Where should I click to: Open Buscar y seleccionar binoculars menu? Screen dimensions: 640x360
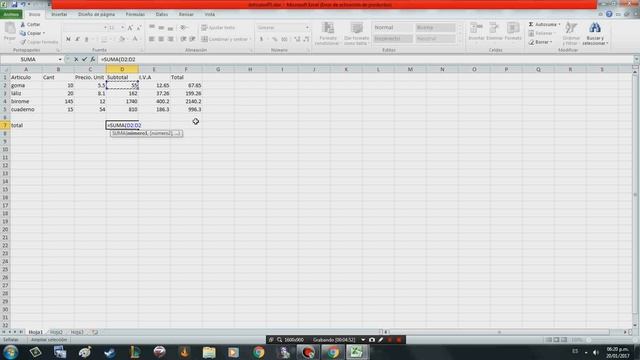coord(595,33)
